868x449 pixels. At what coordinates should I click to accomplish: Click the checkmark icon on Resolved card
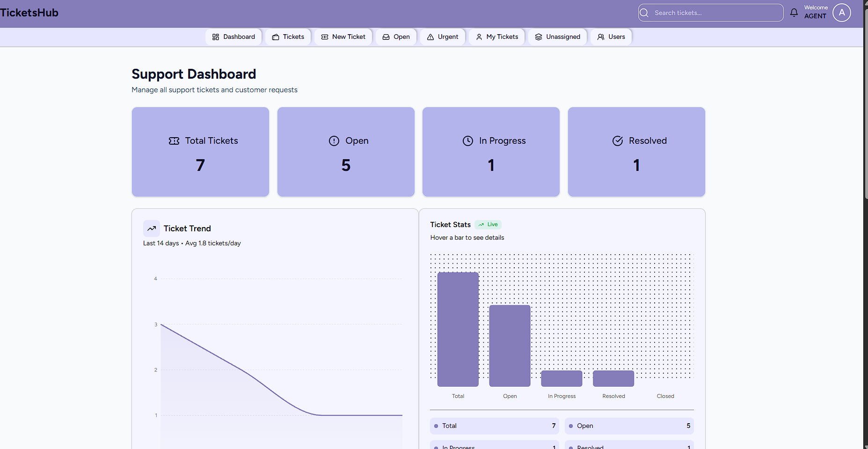(618, 140)
